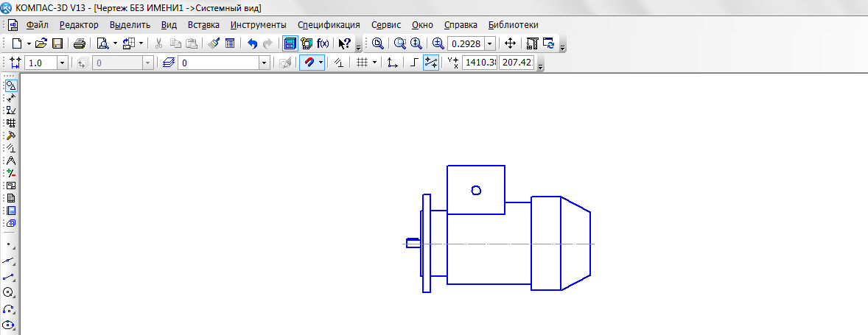Screen dimensions: 868x335
Task: Open the Файл menu
Action: click(x=37, y=25)
